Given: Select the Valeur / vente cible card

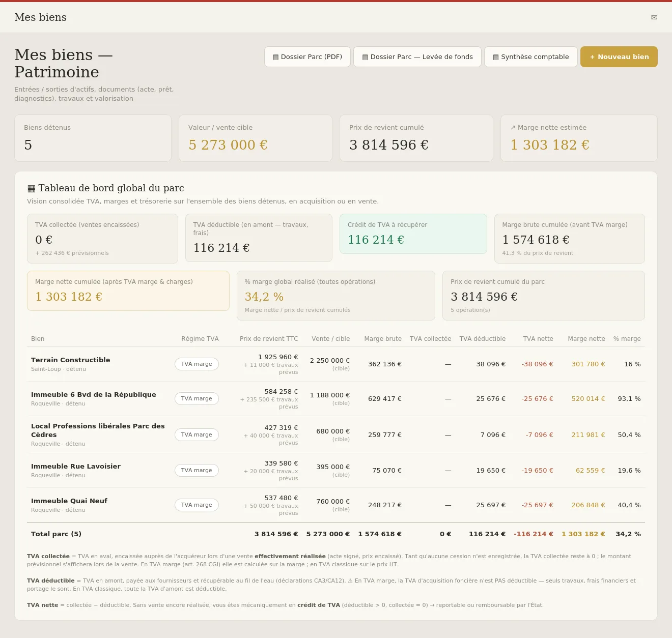Looking at the screenshot, I should click(x=256, y=138).
